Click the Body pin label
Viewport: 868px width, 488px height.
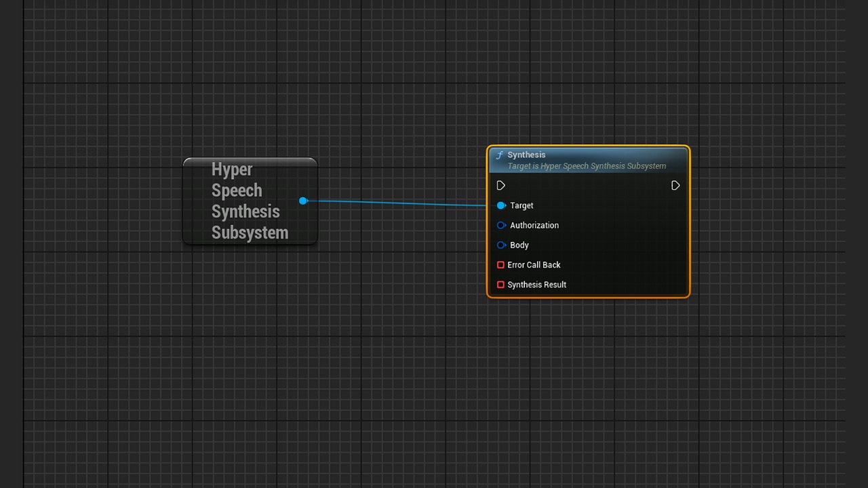click(x=519, y=245)
